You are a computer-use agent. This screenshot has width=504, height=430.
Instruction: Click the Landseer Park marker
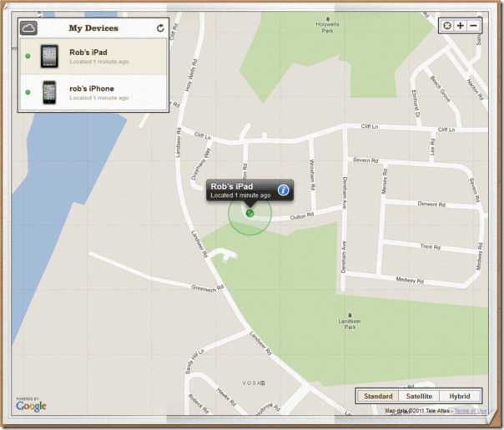350,321
